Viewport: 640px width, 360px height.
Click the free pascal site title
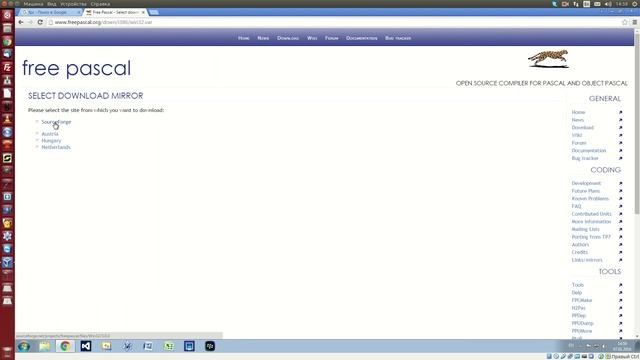[77, 68]
